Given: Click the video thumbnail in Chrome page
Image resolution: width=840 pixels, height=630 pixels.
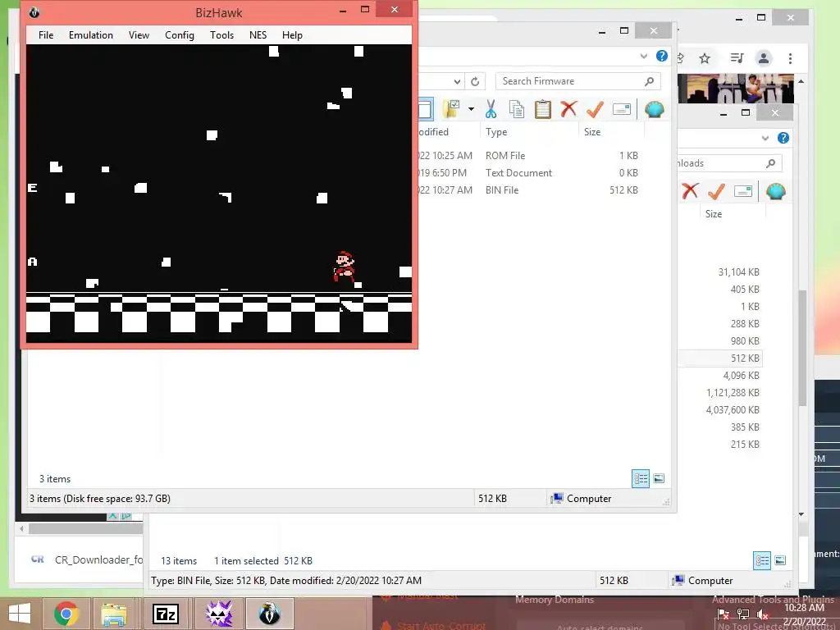Looking at the screenshot, I should (x=736, y=89).
